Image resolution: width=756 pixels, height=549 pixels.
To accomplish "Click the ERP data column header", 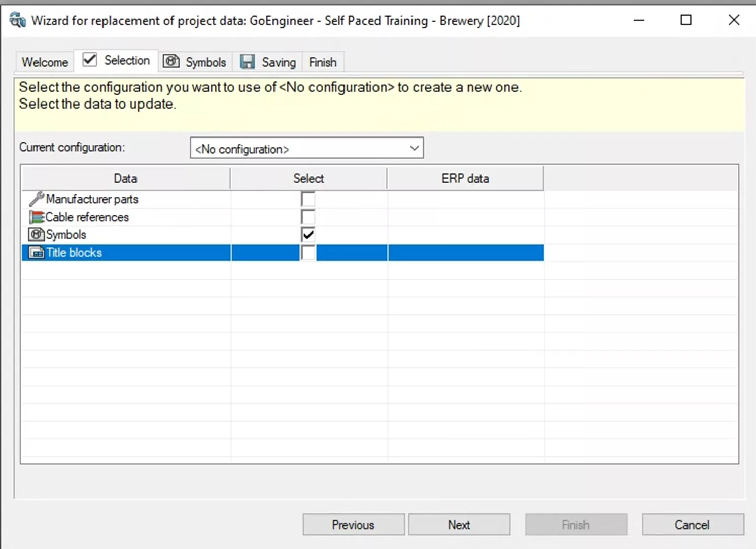I will coord(465,179).
